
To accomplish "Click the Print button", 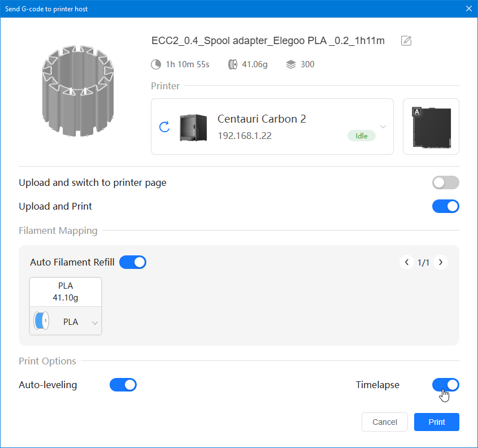I will [436, 422].
